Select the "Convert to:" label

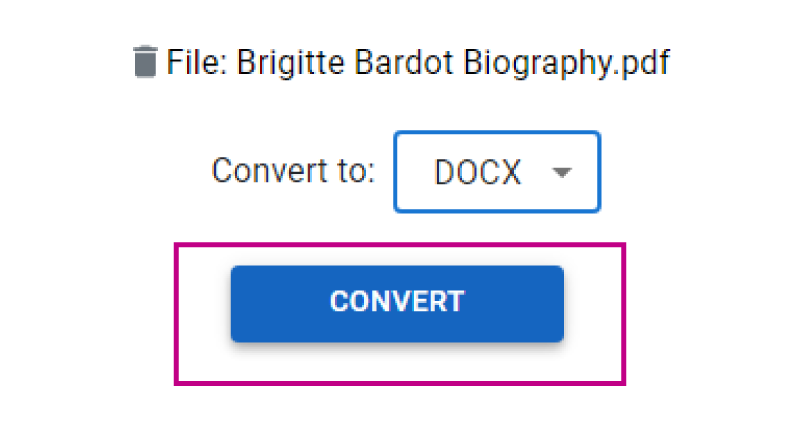tap(293, 171)
